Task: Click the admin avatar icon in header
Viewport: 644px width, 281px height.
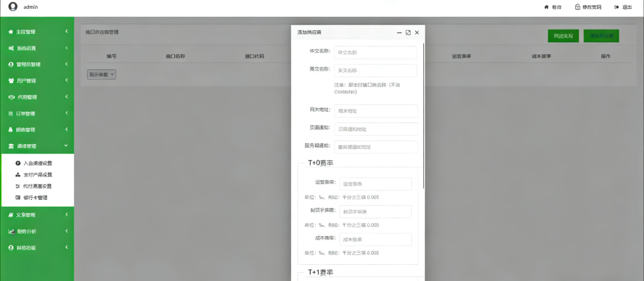Action: coord(13,6)
